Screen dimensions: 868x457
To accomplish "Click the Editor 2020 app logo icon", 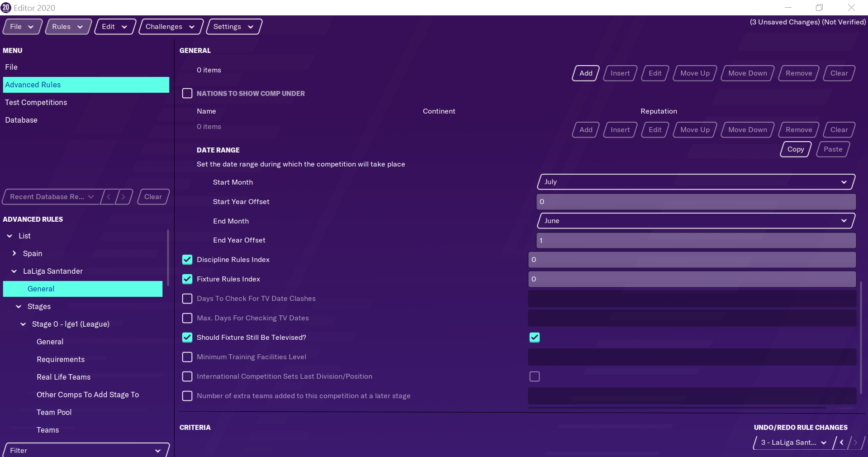I will [6, 8].
